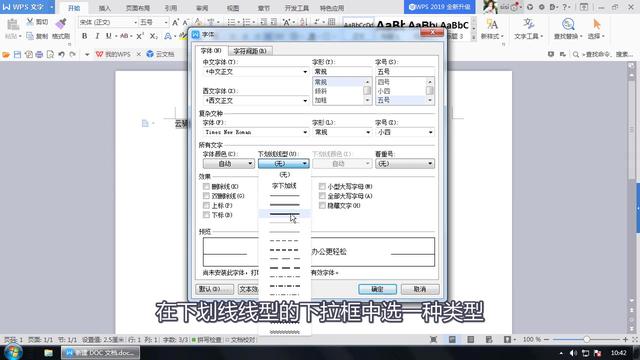Open the 着重号 emphasis mark dropdown
The width and height of the screenshot is (640, 360).
405,164
